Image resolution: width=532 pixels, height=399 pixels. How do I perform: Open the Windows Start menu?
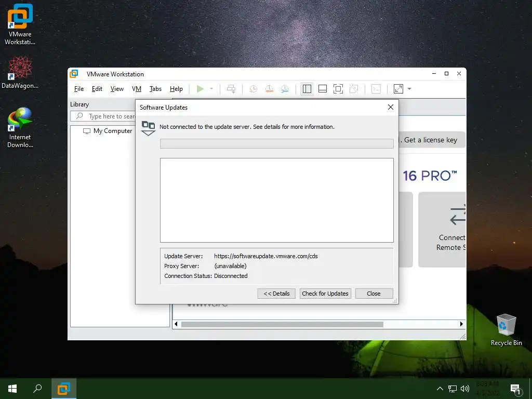12,389
